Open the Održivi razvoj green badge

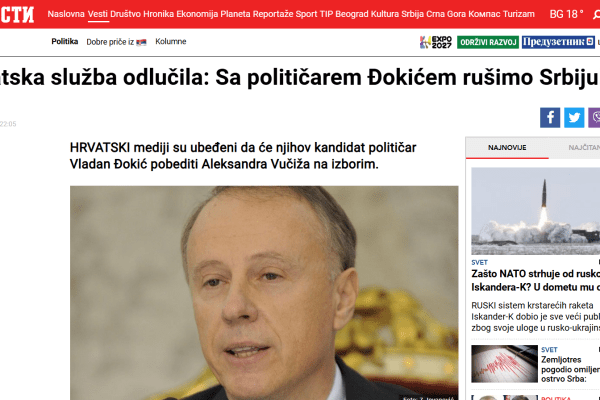[x=488, y=42]
